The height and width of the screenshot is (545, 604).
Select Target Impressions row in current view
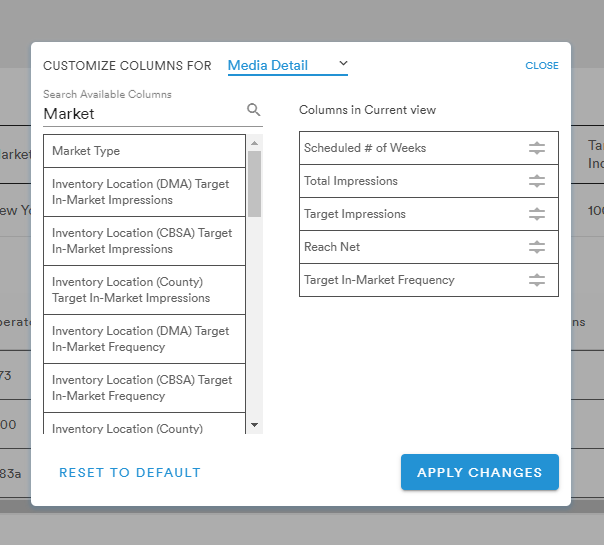(429, 214)
